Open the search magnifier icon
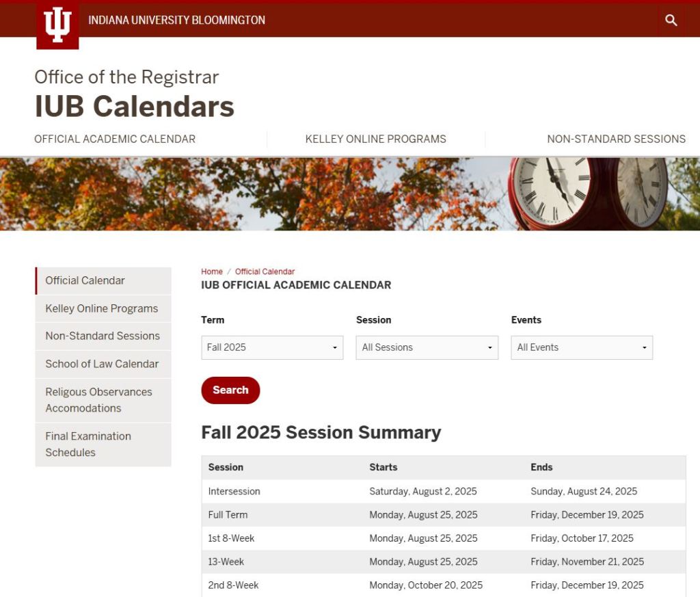 pos(671,21)
